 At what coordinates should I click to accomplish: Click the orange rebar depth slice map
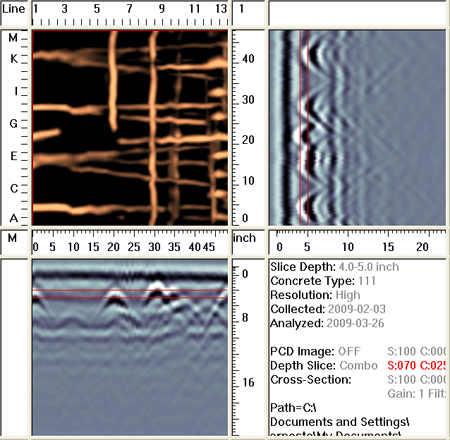130,128
